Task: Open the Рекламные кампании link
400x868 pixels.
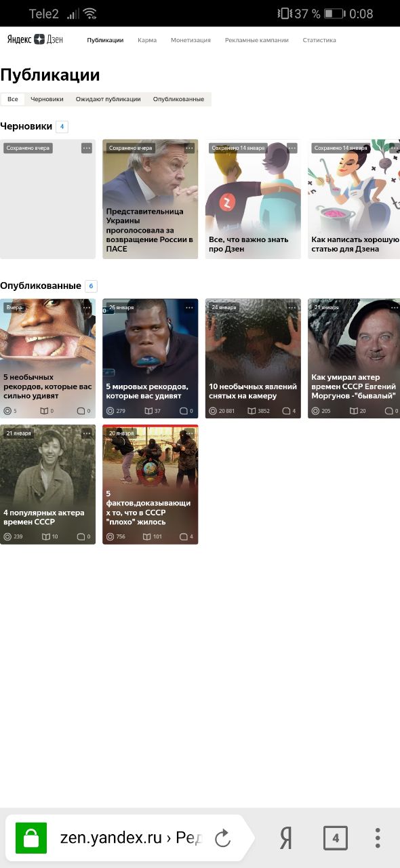Action: click(257, 40)
